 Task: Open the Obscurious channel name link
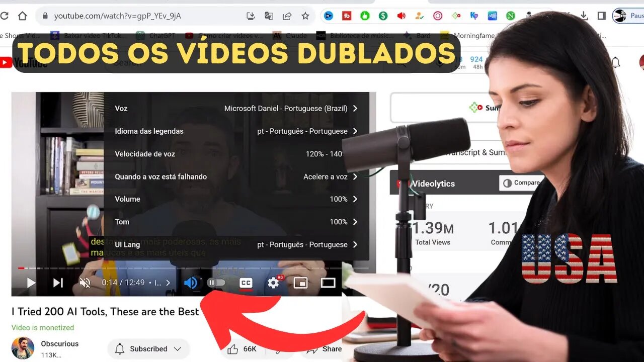[60, 344]
